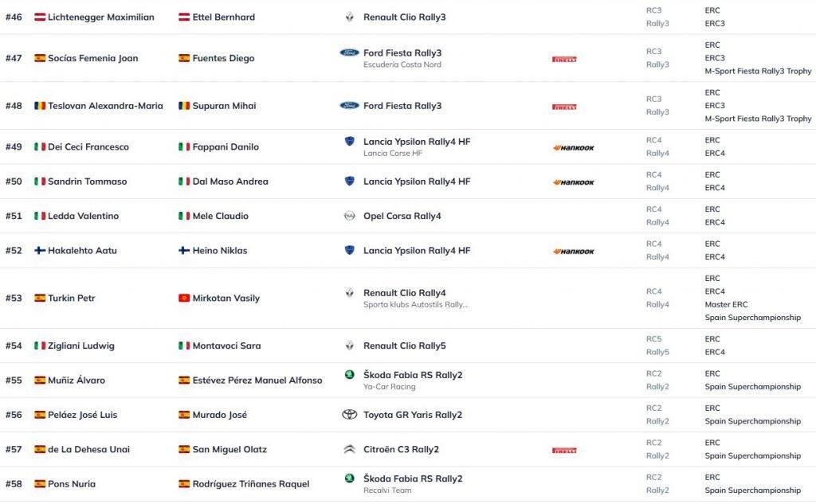Click entry number #56
The width and height of the screenshot is (816, 504).
pyautogui.click(x=14, y=415)
